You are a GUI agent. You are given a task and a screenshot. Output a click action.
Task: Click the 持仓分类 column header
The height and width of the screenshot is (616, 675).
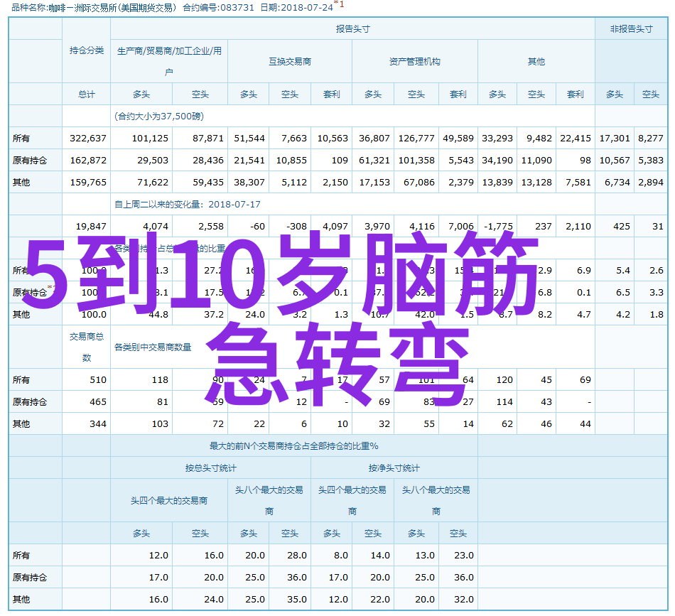tap(86, 50)
